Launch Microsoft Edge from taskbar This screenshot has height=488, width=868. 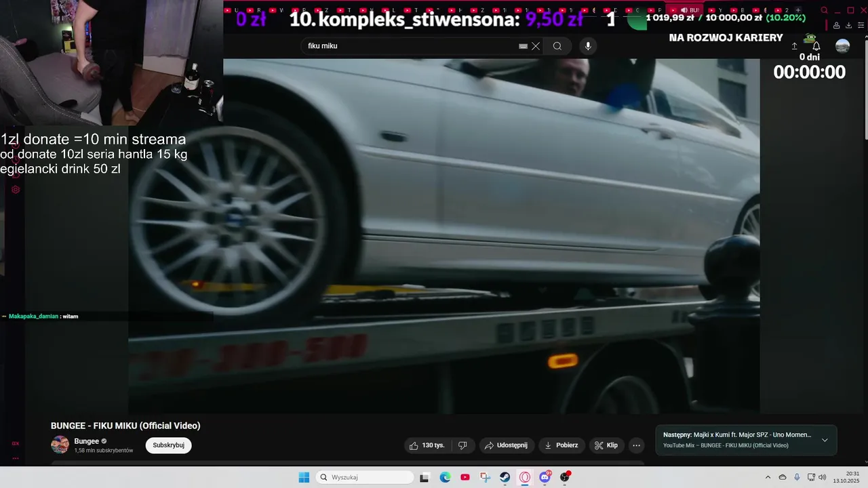point(445,477)
